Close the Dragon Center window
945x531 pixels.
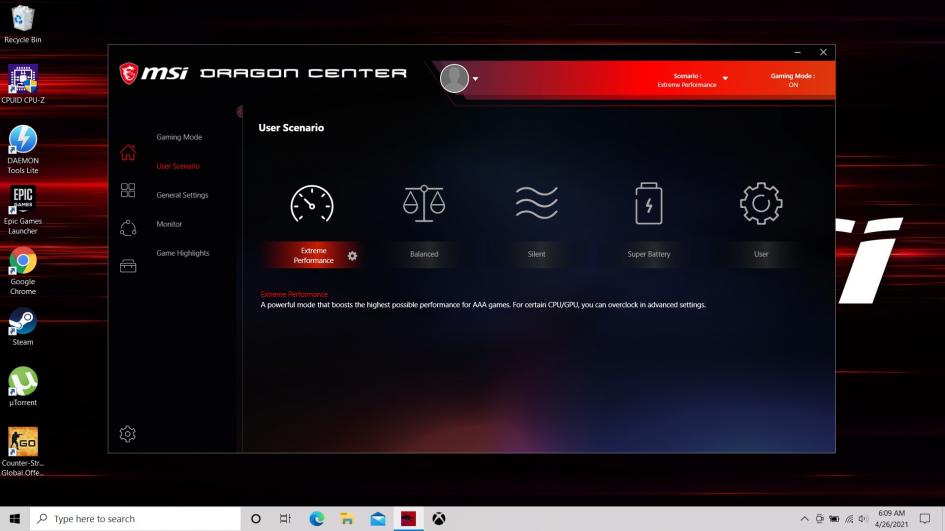point(823,52)
